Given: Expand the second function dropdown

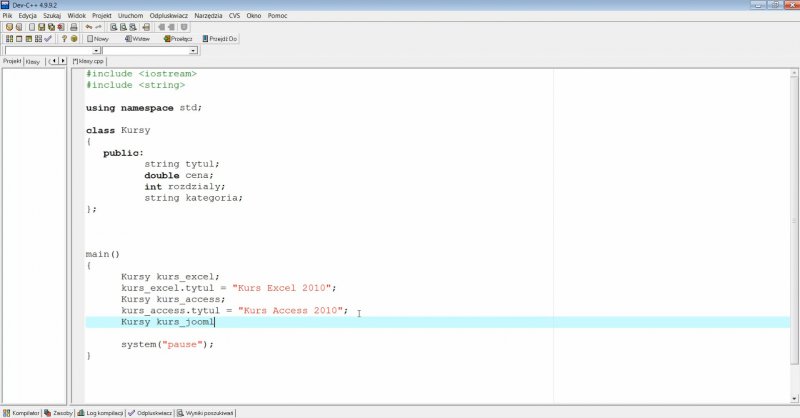Looking at the screenshot, I should [193, 50].
